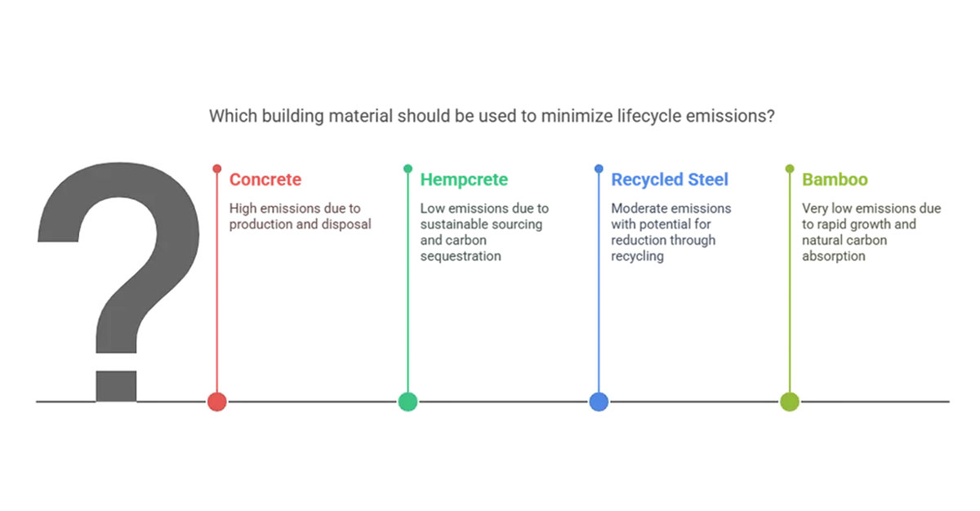
Task: Click the 'Hempcrete' heading
Action: (x=464, y=180)
